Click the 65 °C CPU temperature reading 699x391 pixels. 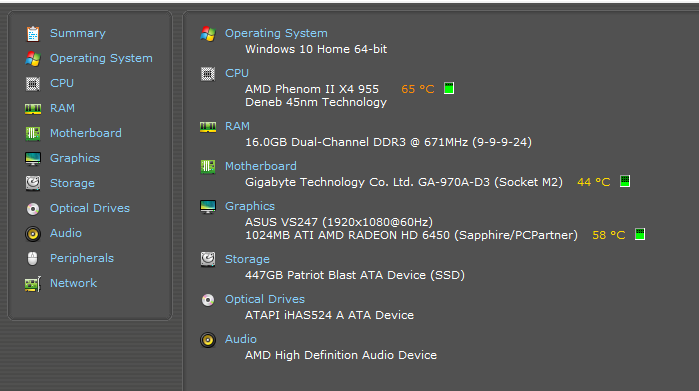click(418, 89)
